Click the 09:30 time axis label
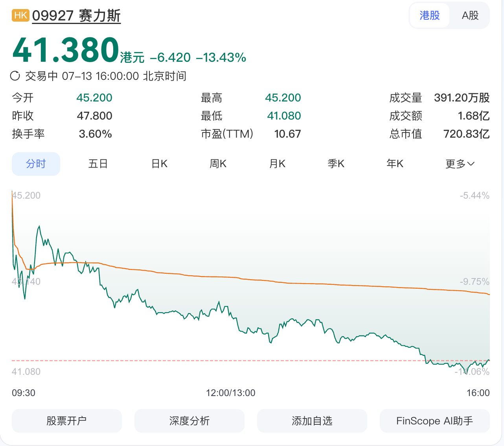The image size is (504, 446). 24,393
